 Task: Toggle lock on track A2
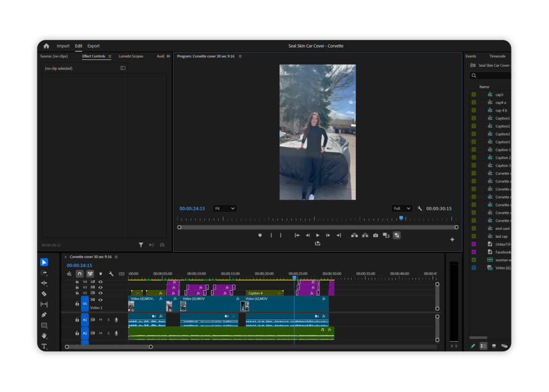pos(77,333)
